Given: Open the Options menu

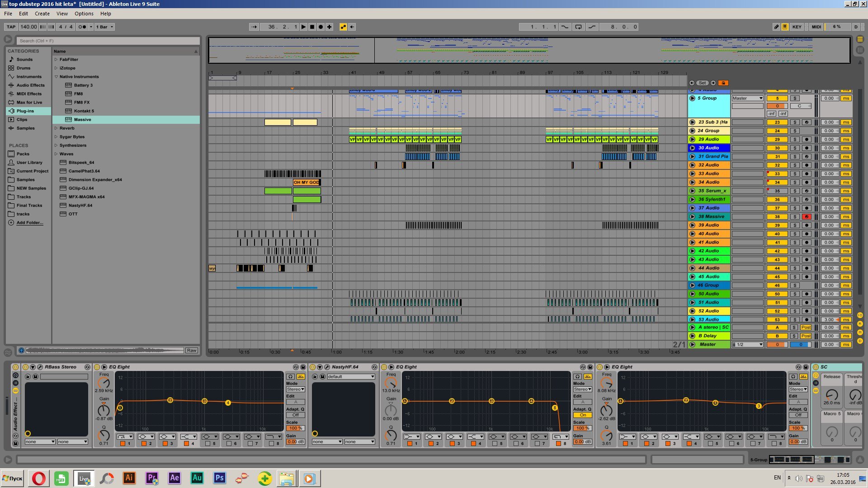Looking at the screenshot, I should click(84, 14).
